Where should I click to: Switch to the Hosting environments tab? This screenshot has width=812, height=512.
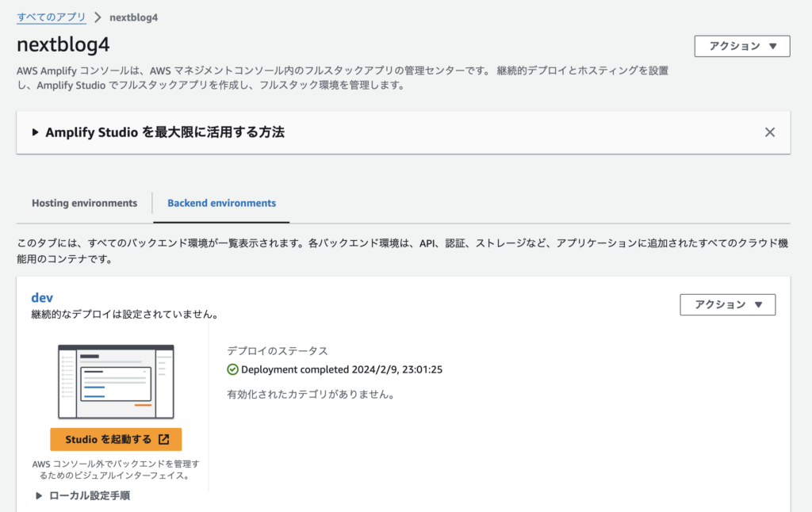coord(84,203)
